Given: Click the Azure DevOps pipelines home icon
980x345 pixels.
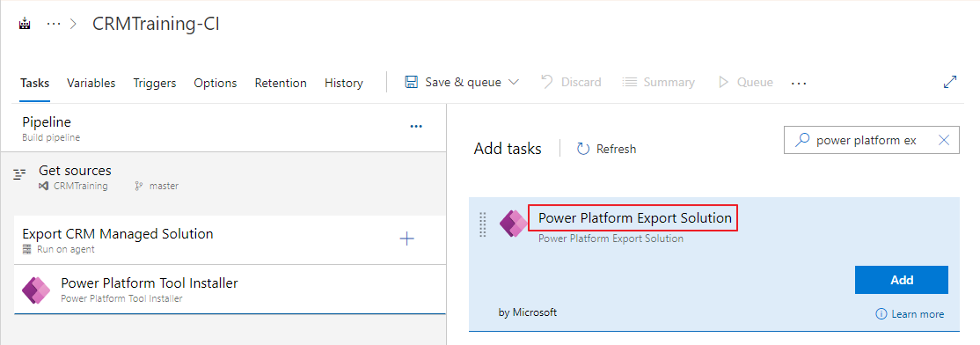Looking at the screenshot, I should (x=25, y=25).
